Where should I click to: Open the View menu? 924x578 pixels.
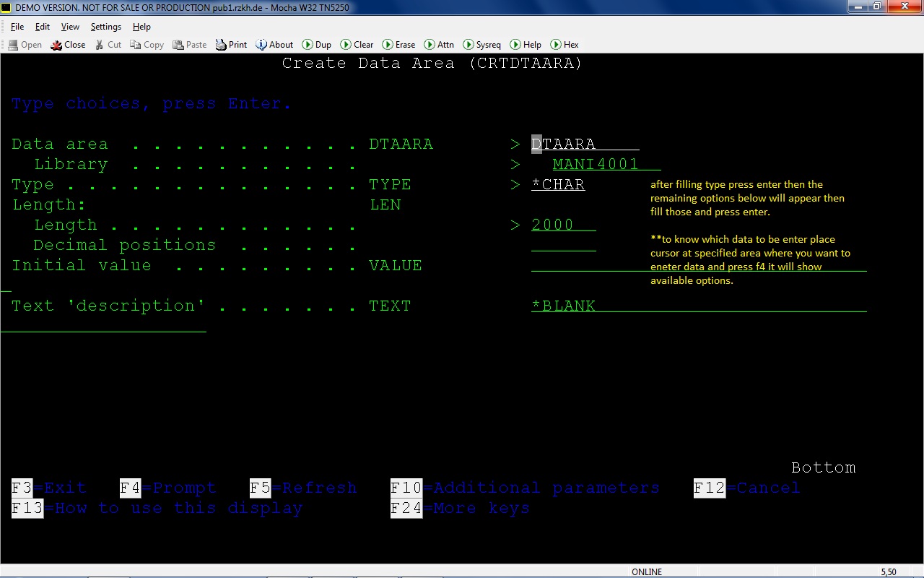point(69,26)
